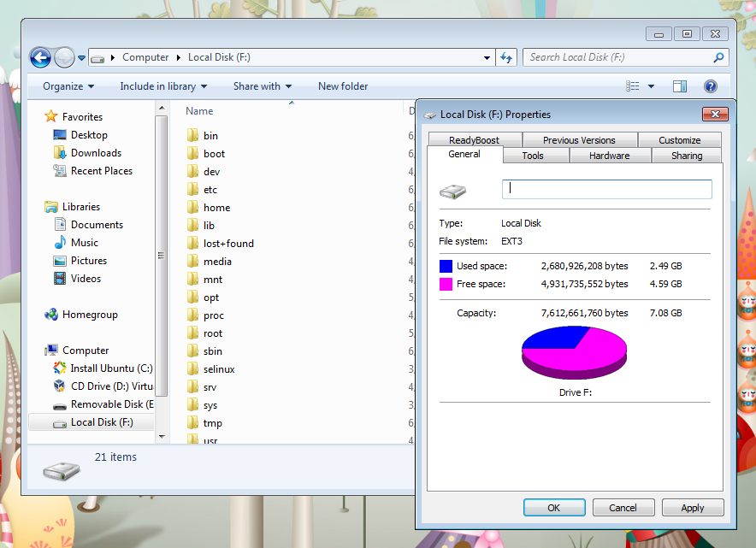This screenshot has height=548, width=756.
Task: Select the home folder
Action: [x=216, y=208]
